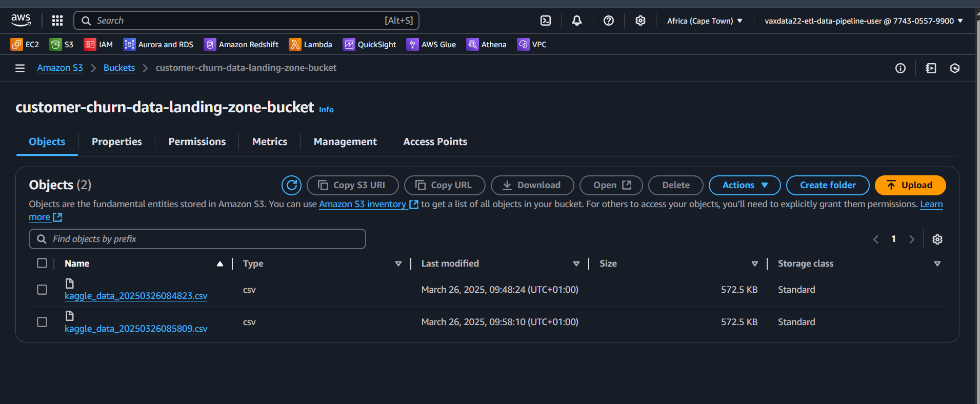Open the help question mark menu
980x404 pixels.
[x=609, y=21]
